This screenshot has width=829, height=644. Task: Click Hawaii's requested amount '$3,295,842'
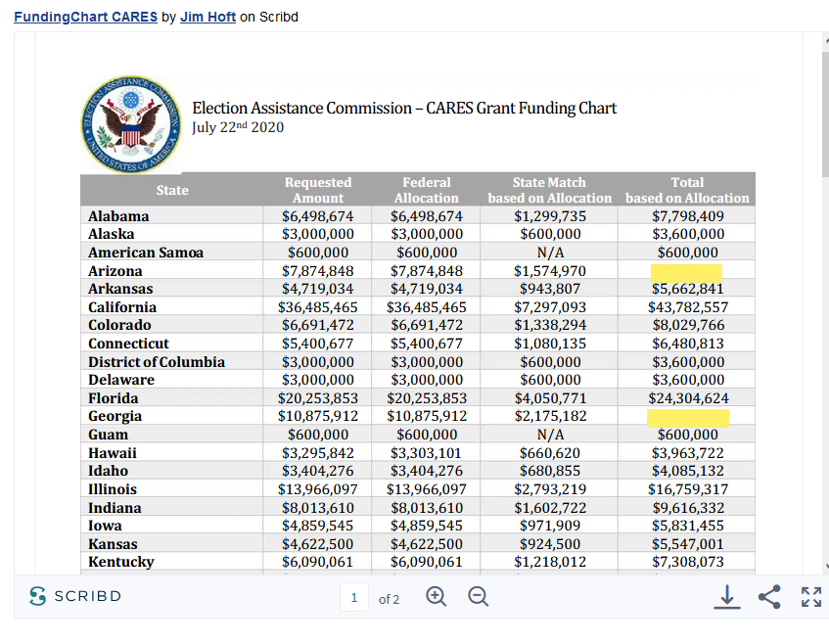point(318,453)
